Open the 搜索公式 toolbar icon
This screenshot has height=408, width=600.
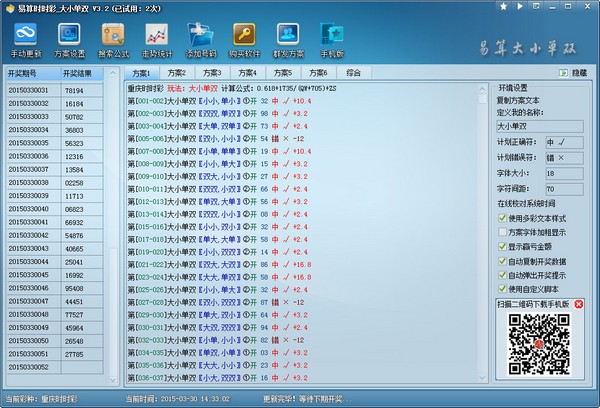coord(113,34)
